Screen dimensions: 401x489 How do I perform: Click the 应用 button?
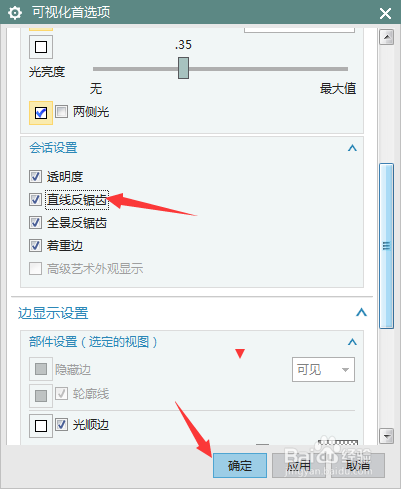pyautogui.click(x=299, y=465)
